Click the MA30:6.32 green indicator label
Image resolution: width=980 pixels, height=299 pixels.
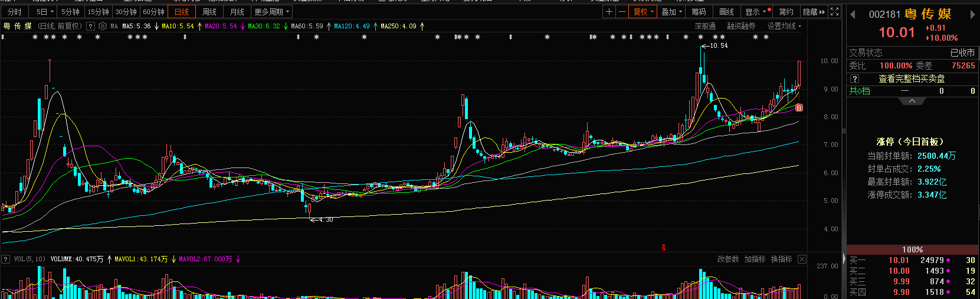point(264,26)
